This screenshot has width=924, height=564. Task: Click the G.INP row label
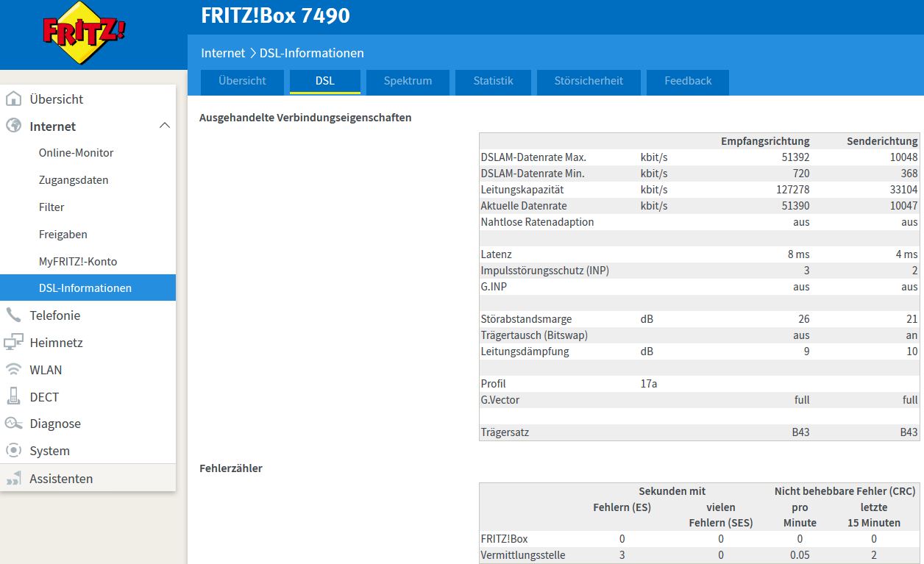(494, 287)
